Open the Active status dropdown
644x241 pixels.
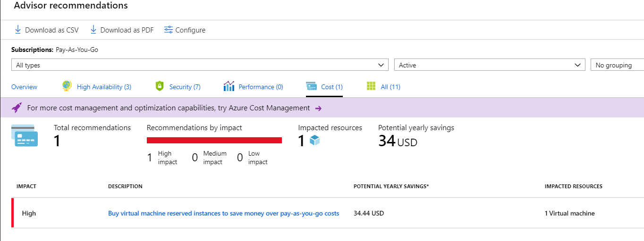tap(490, 65)
